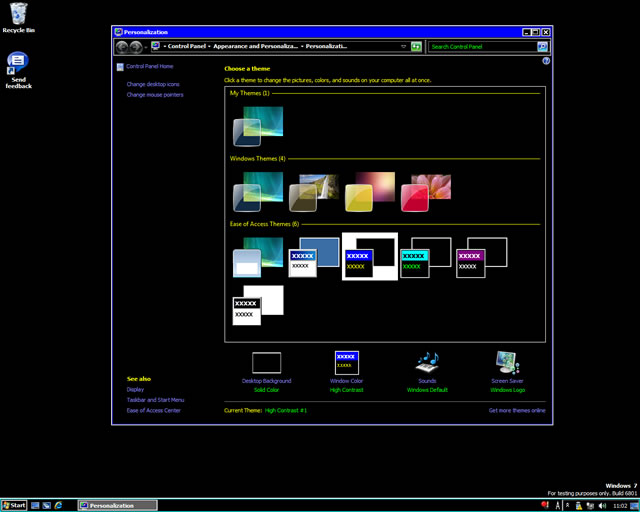Select the theme under My Themes
This screenshot has height=512, width=640.
tap(258, 126)
